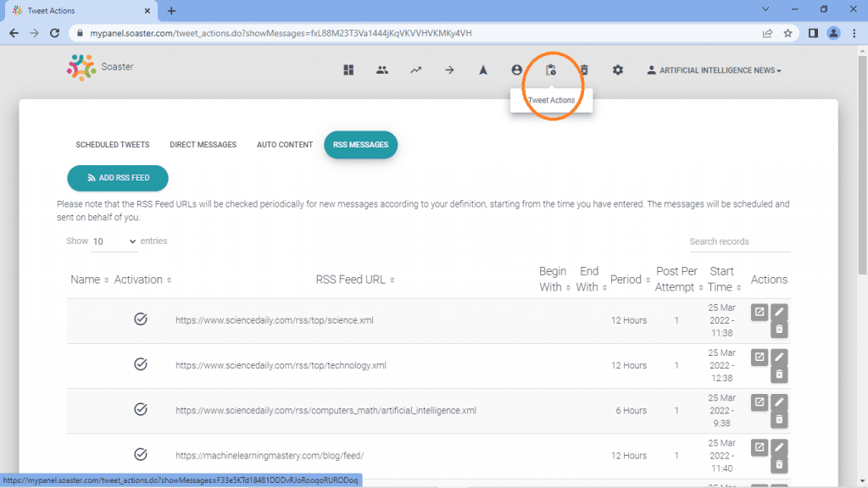Sort table by Post Per Attempt column
The height and width of the screenshot is (488, 868).
[x=678, y=280]
